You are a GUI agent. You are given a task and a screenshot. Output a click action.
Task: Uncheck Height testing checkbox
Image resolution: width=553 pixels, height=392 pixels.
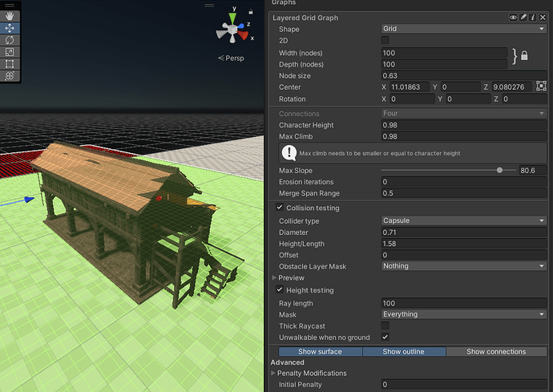tap(280, 289)
